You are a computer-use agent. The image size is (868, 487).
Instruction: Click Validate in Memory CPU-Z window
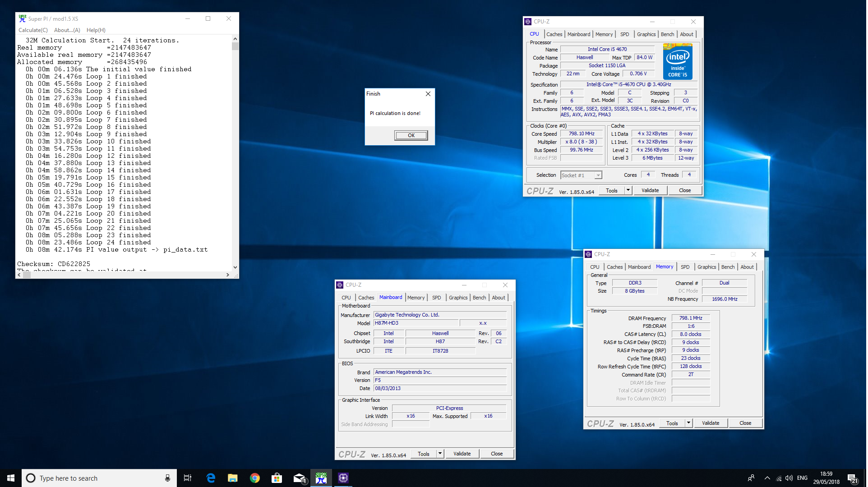tap(711, 423)
